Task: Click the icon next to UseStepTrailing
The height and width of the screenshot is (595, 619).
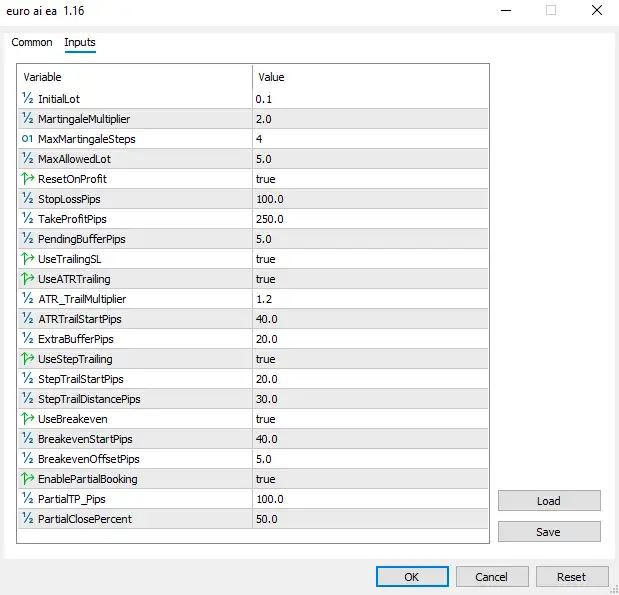Action: click(27, 359)
